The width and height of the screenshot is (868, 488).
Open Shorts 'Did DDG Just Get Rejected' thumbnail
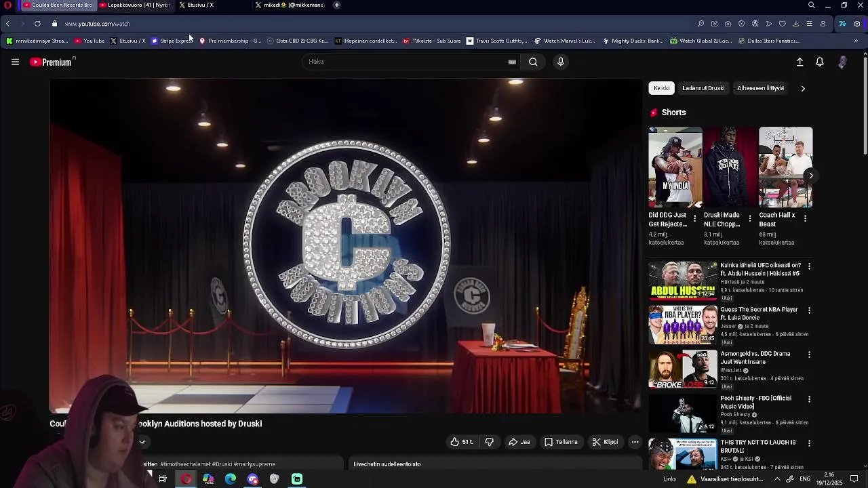pyautogui.click(x=675, y=167)
